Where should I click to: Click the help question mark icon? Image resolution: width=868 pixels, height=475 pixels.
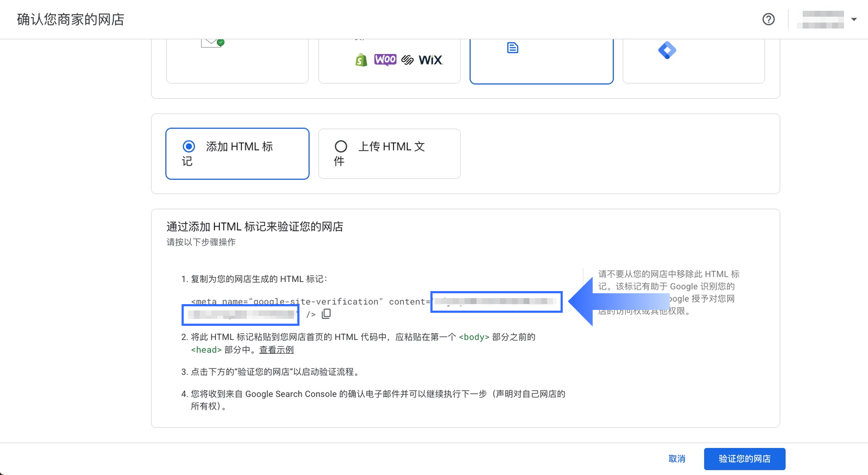(x=768, y=19)
